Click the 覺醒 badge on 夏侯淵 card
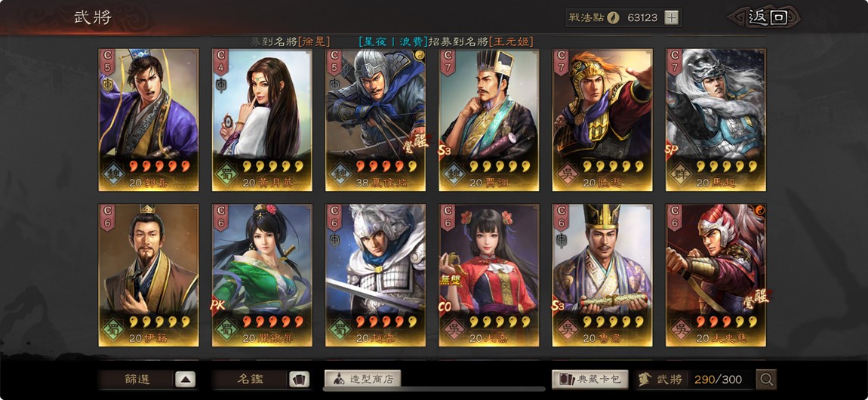The height and width of the screenshot is (400, 868). [x=418, y=141]
